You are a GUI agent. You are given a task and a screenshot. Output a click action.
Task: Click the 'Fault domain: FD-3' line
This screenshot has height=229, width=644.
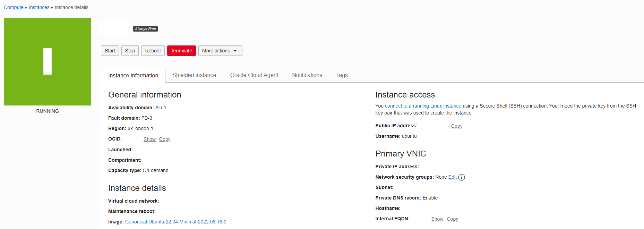tap(130, 118)
